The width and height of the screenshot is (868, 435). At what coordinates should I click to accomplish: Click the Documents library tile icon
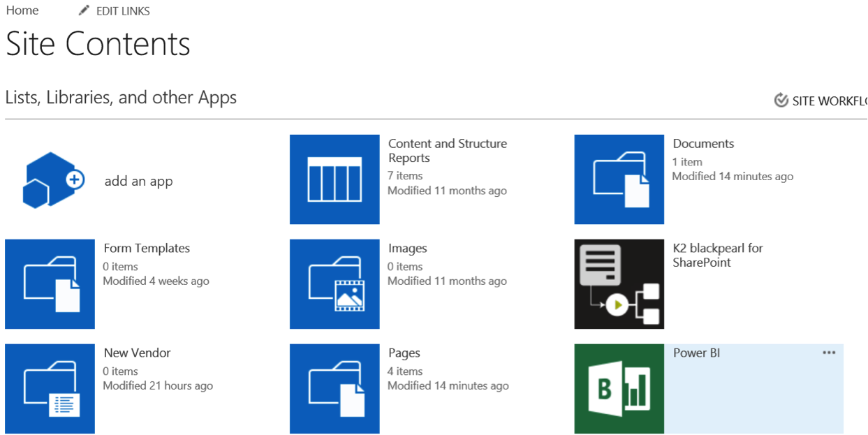click(x=619, y=179)
